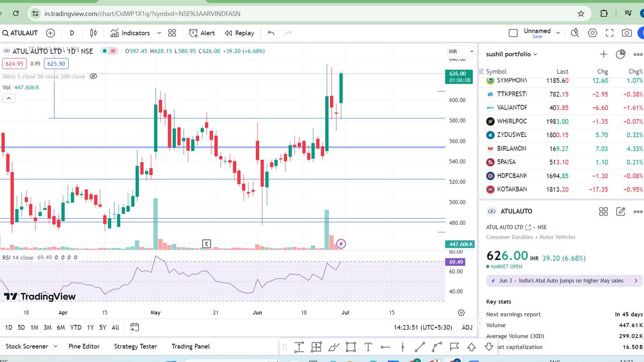Select the text T drawing tool
Image resolution: width=644 pixels, height=362 pixels.
[x=368, y=347]
